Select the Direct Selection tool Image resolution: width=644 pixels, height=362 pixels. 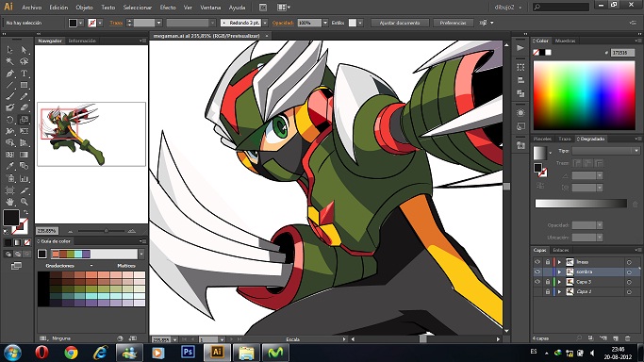[x=24, y=50]
